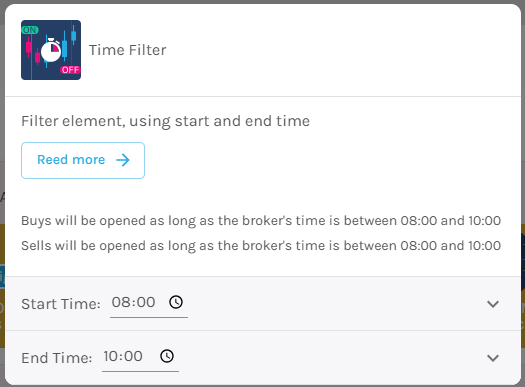Screen dimensions: 525x387
Task: Click the Reed more button
Action: 83,160
